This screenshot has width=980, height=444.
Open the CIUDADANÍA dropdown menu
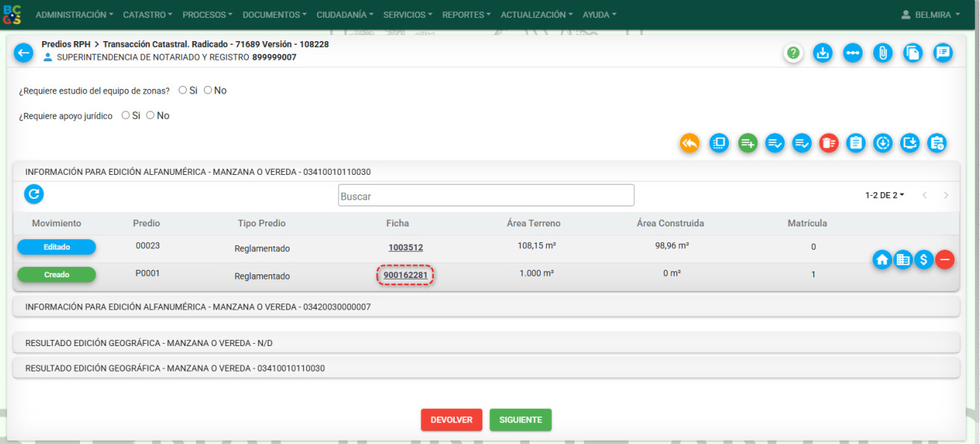346,15
